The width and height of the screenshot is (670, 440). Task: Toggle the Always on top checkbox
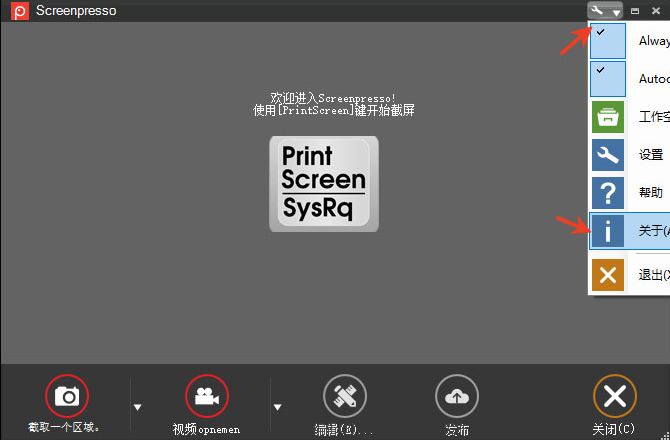click(608, 41)
